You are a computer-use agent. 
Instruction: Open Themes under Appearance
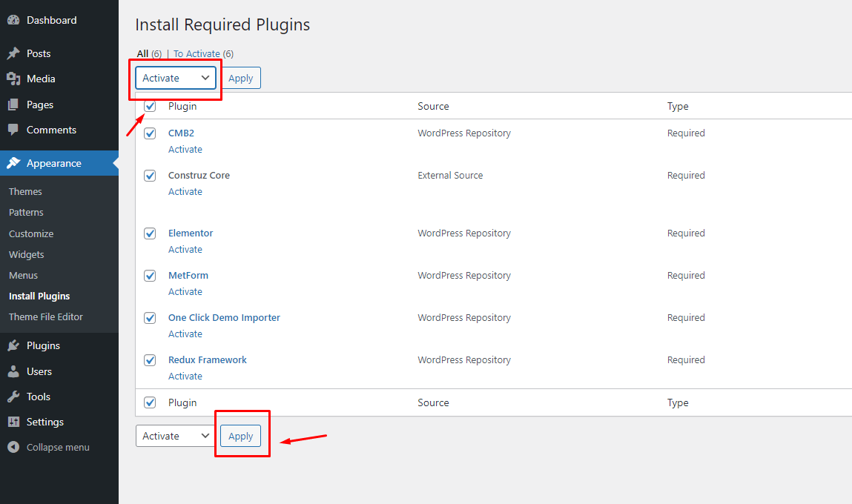tap(25, 192)
